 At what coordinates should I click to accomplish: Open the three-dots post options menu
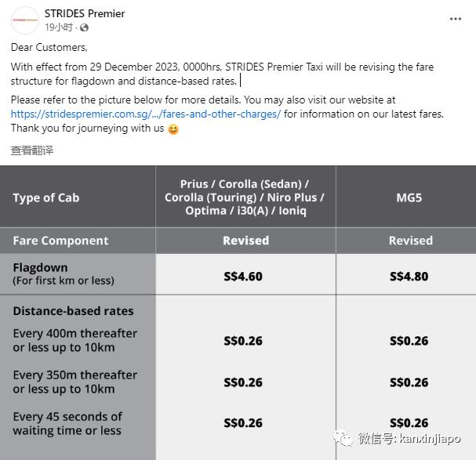click(x=456, y=19)
